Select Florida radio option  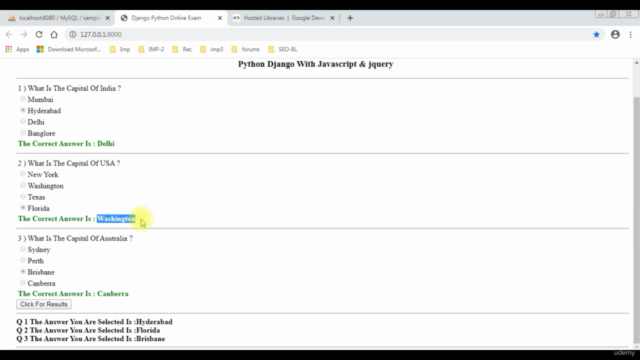pos(23,208)
